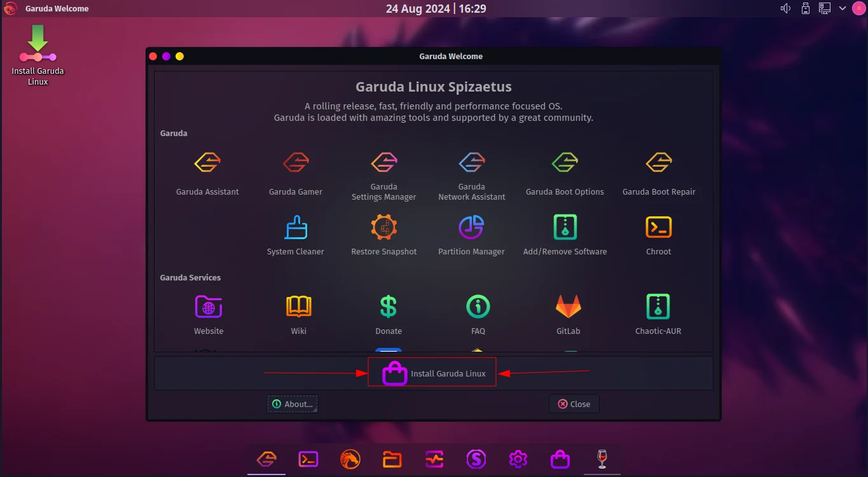Click the Close button
Viewport: 868px width, 477px height.
pyautogui.click(x=574, y=404)
